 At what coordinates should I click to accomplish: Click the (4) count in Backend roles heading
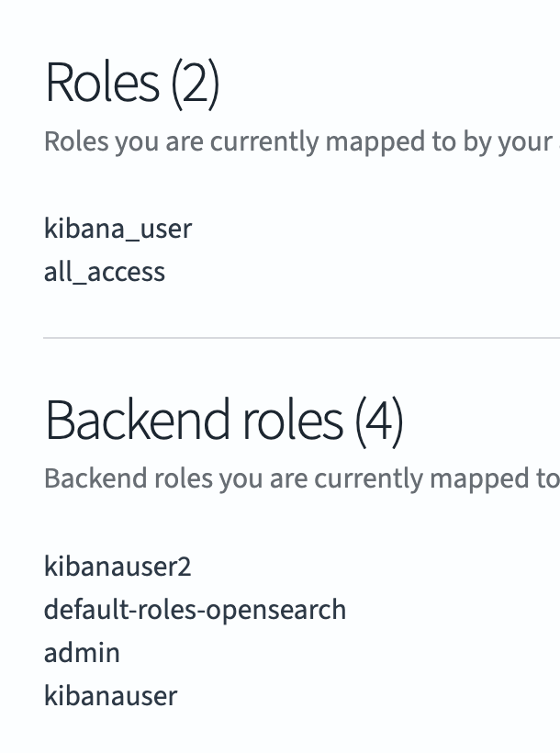(378, 420)
